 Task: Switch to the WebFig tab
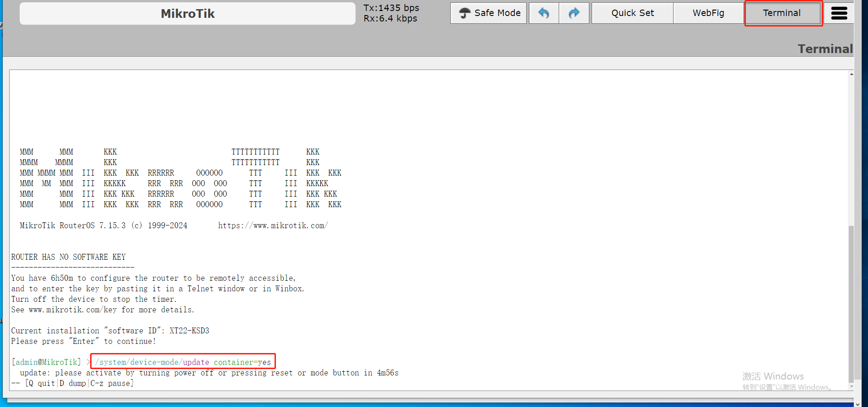point(708,13)
